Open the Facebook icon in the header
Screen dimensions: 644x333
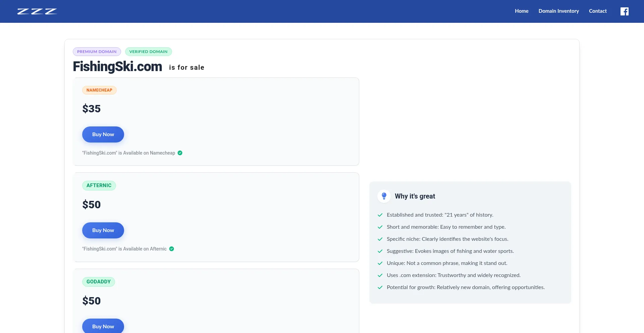tap(624, 11)
